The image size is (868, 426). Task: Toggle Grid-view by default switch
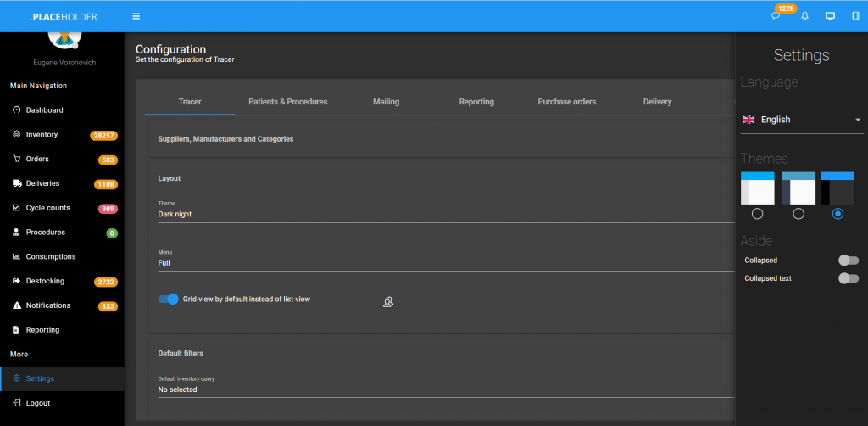(x=169, y=299)
